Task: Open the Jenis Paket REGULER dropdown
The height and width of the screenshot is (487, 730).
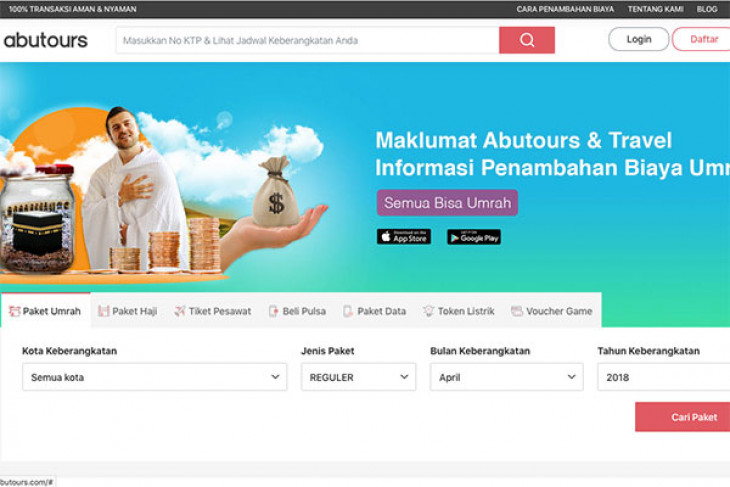Action: pyautogui.click(x=358, y=377)
